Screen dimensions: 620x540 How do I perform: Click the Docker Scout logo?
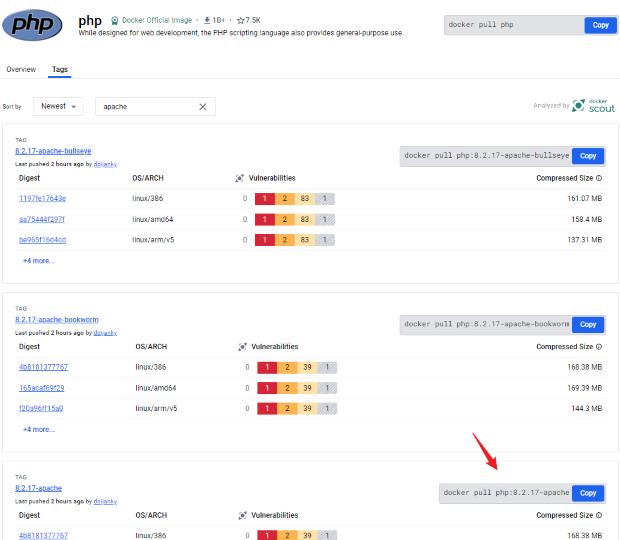click(594, 105)
